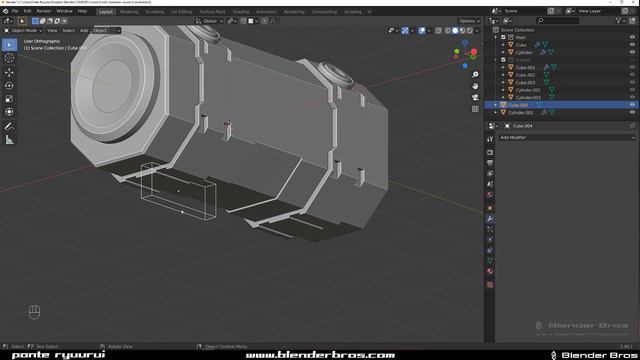Open the Scene properties tab icon
The height and width of the screenshot is (360, 640).
pyautogui.click(x=490, y=184)
